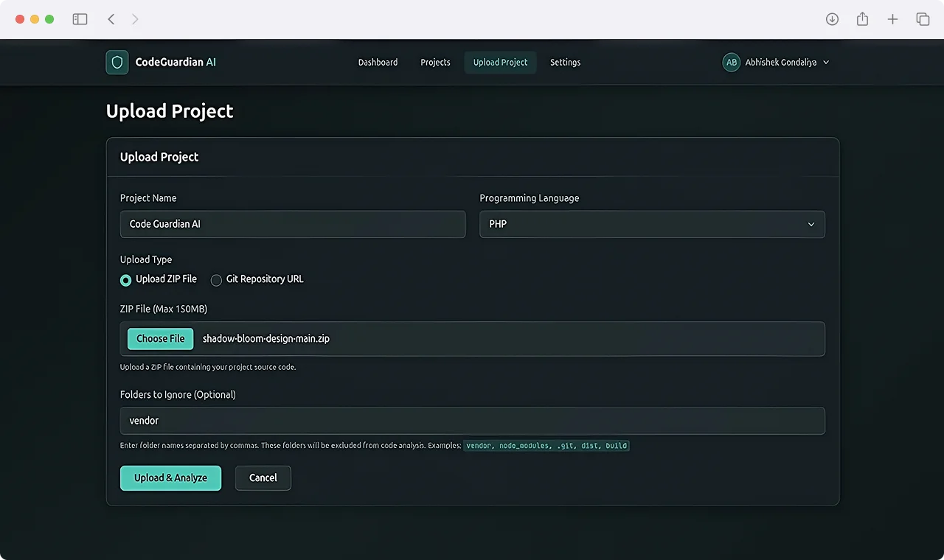944x560 pixels.
Task: Open Settings in the top navigation
Action: 565,63
